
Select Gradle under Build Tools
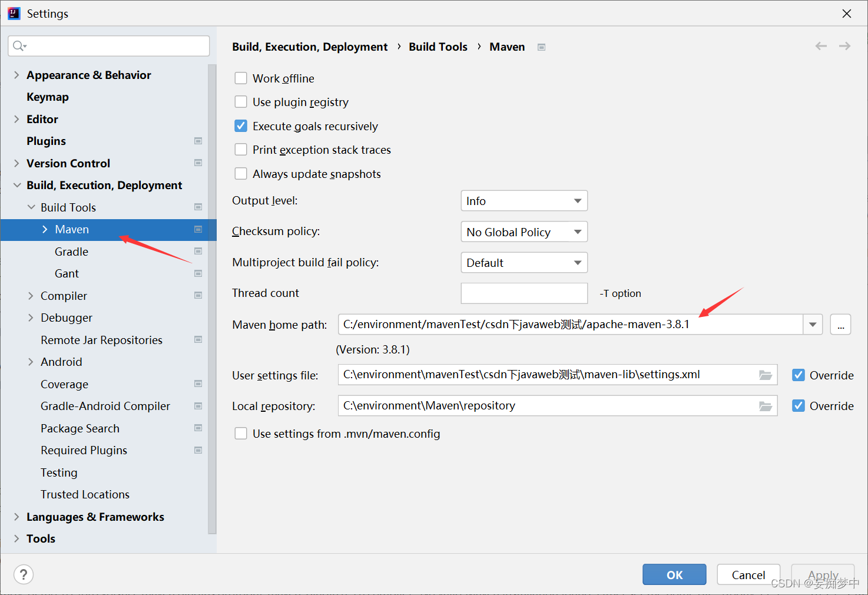[71, 252]
